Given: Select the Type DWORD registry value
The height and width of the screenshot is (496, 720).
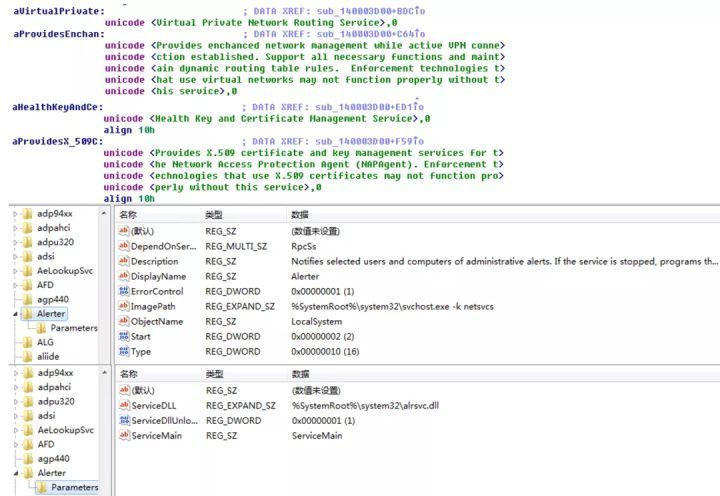Looking at the screenshot, I should [141, 352].
